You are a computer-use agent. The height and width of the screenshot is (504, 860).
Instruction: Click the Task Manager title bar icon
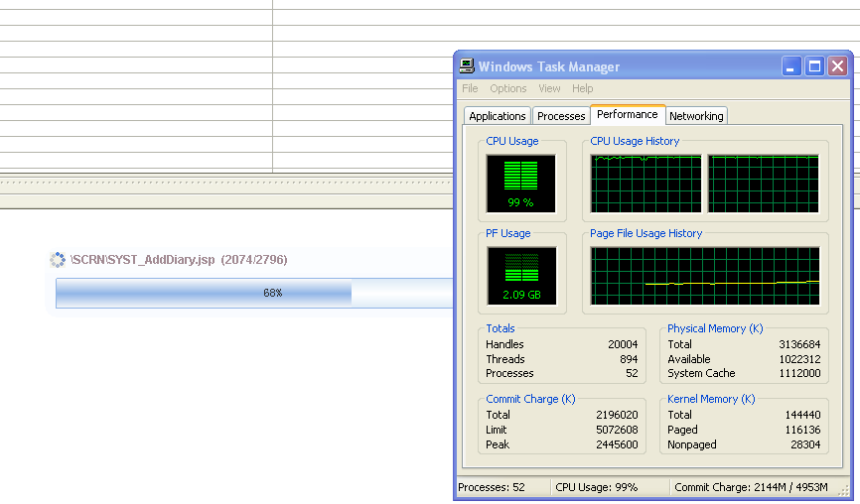pyautogui.click(x=467, y=66)
